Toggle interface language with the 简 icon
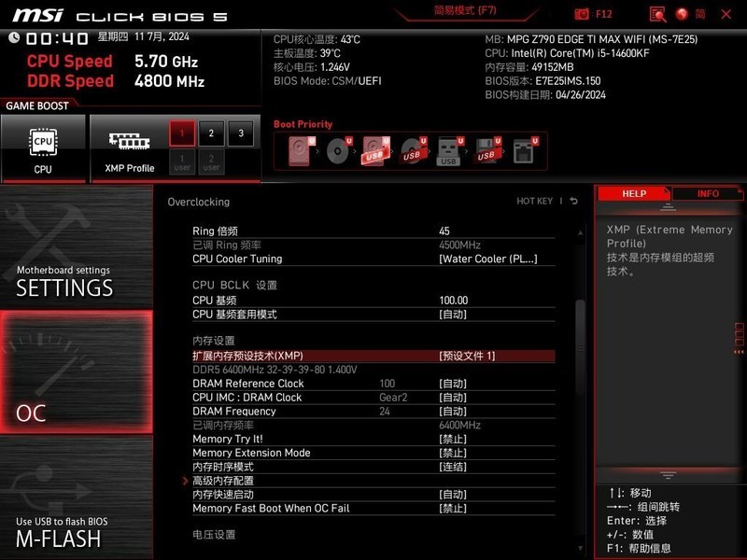The height and width of the screenshot is (560, 747). click(x=699, y=13)
